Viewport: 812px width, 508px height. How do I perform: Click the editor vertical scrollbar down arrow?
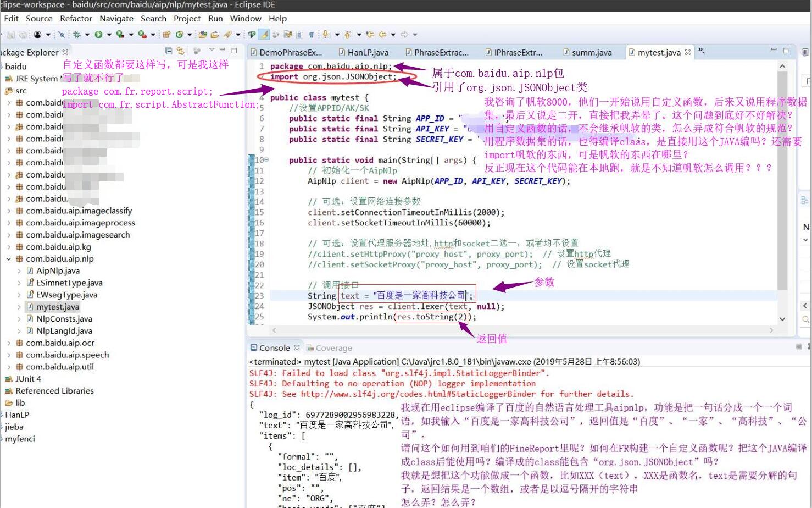pos(782,318)
